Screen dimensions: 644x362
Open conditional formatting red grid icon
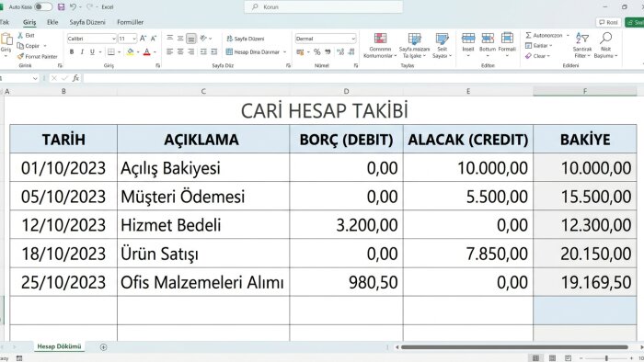click(x=380, y=39)
